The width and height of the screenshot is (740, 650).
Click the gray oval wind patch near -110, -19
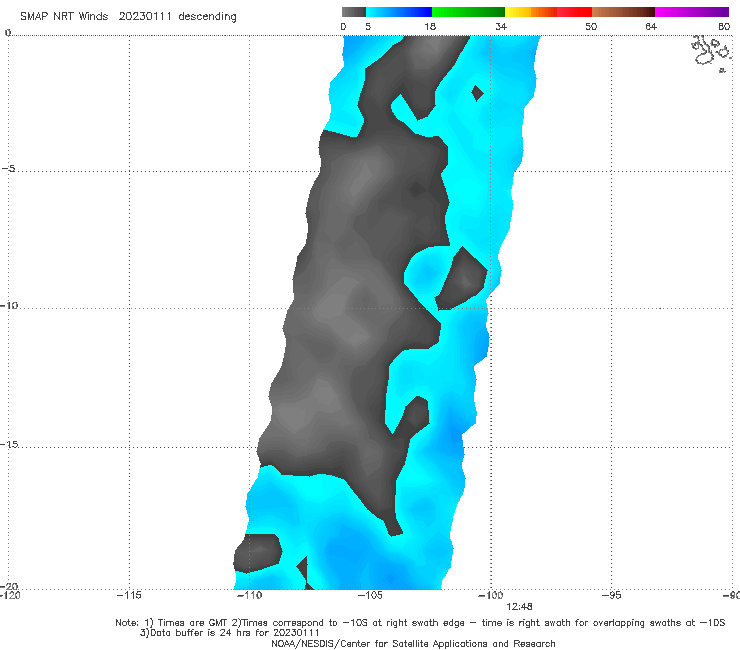(x=258, y=553)
